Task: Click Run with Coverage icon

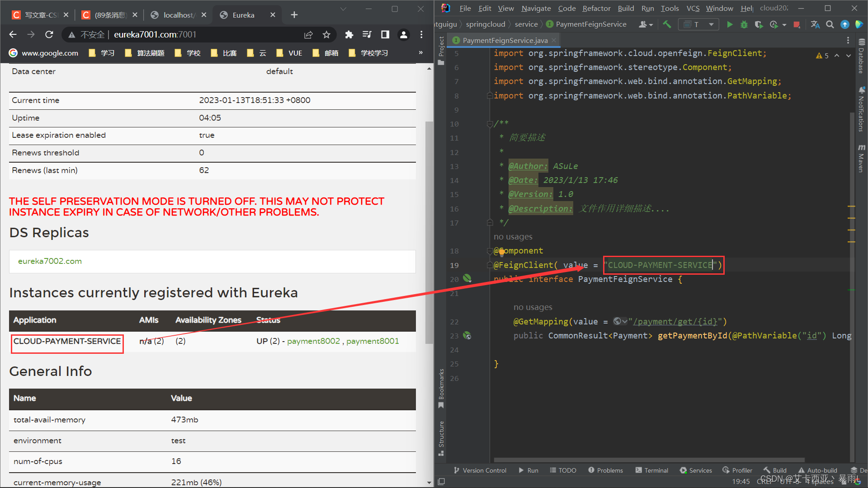Action: pos(759,24)
